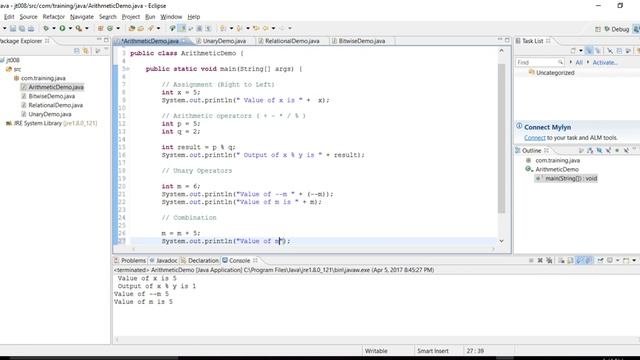Click editor scrollbar down arrow
This screenshot has width=640, height=360.
click(x=501, y=241)
